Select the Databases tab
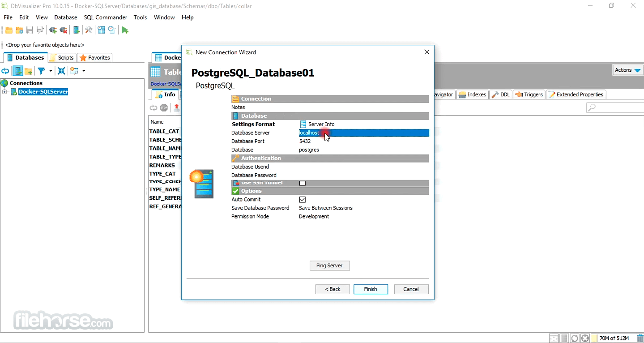Screen dimensions: 644x343 (26, 58)
